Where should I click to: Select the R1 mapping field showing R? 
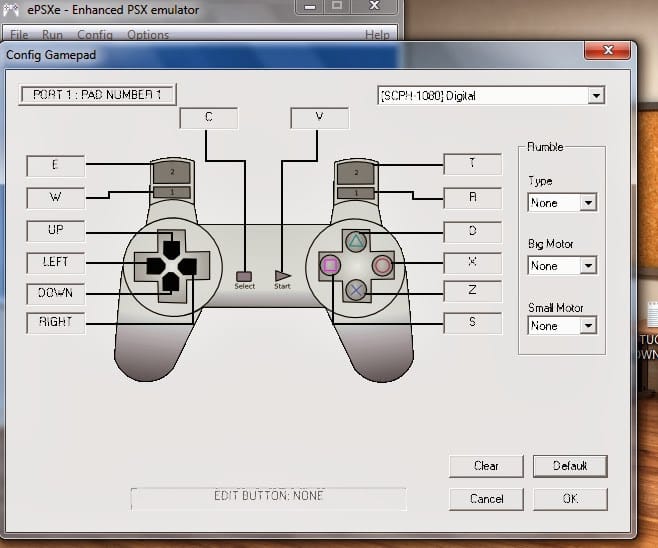pyautogui.click(x=473, y=198)
